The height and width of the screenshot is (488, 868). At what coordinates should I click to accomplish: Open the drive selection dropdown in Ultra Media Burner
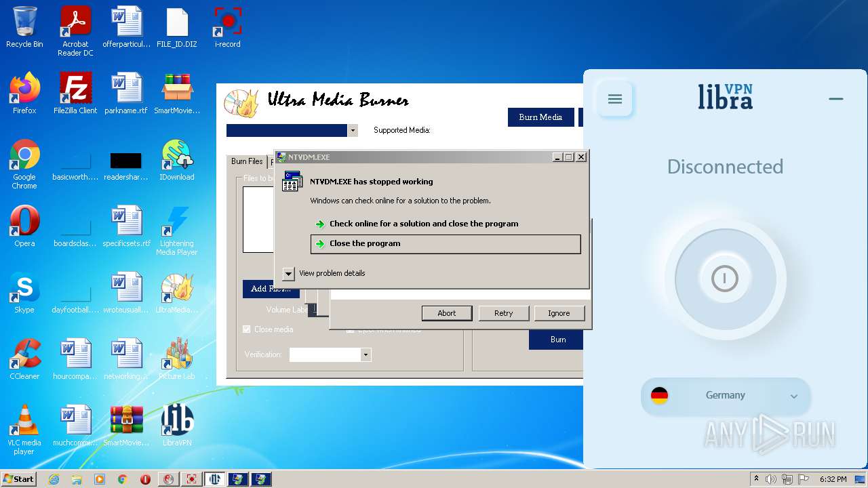(353, 130)
